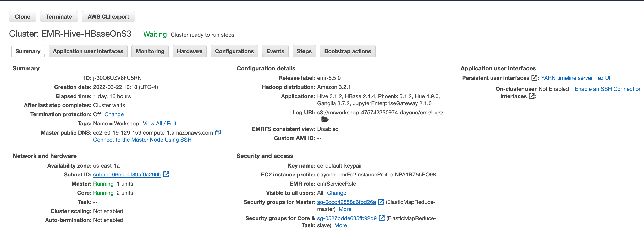Click external link icon next to On-cluster user interfaces
The width and height of the screenshot is (644, 244).
(x=532, y=96)
